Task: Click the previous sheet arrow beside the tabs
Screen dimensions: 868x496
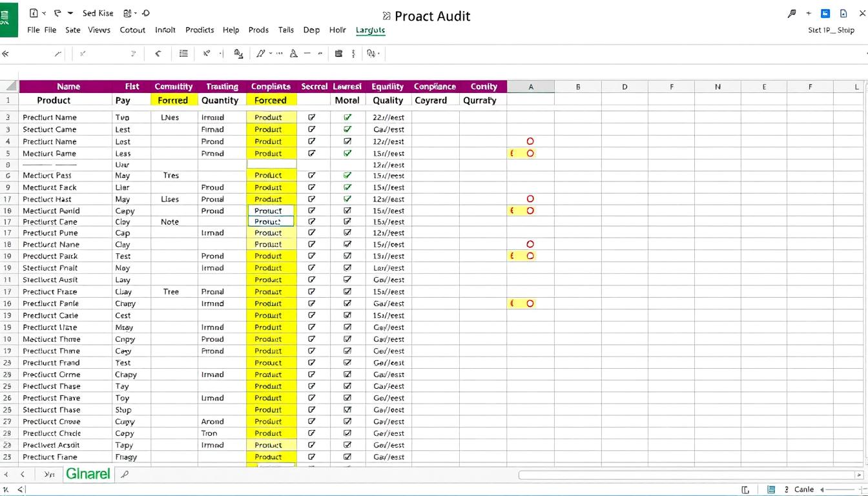Action: (x=23, y=474)
